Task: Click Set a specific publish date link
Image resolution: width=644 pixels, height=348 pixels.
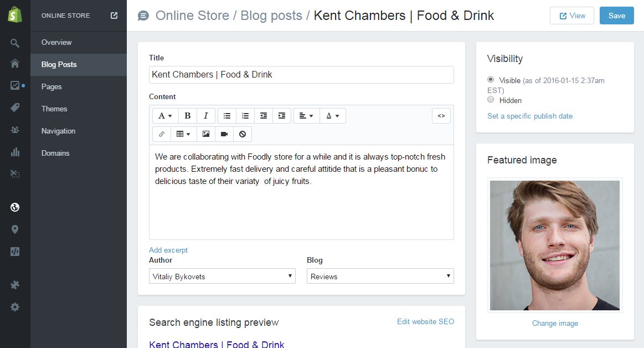Action: click(x=530, y=116)
